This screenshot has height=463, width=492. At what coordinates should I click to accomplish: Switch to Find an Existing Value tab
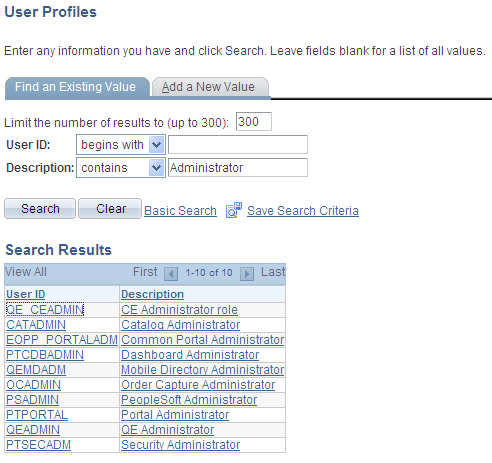tap(76, 87)
